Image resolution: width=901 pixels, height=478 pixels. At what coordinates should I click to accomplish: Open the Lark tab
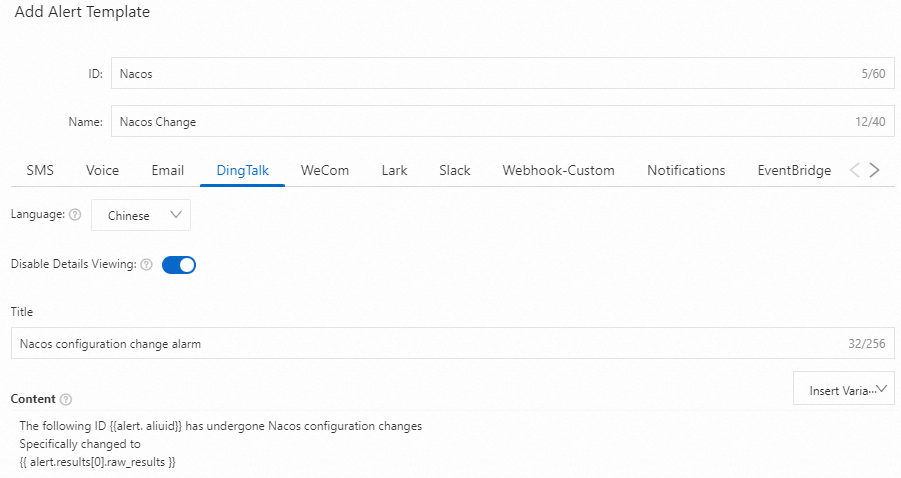(394, 170)
